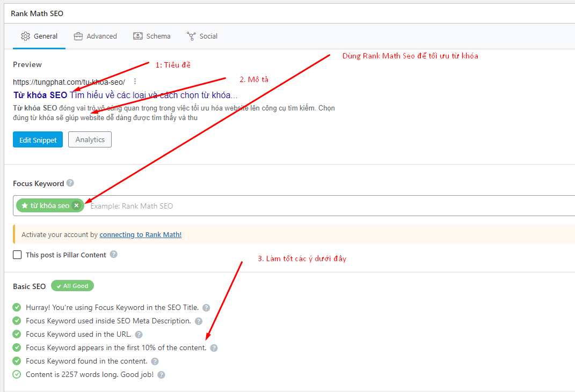Click green check beside 'found in the content'
This screenshot has width=575, height=392.
(17, 361)
